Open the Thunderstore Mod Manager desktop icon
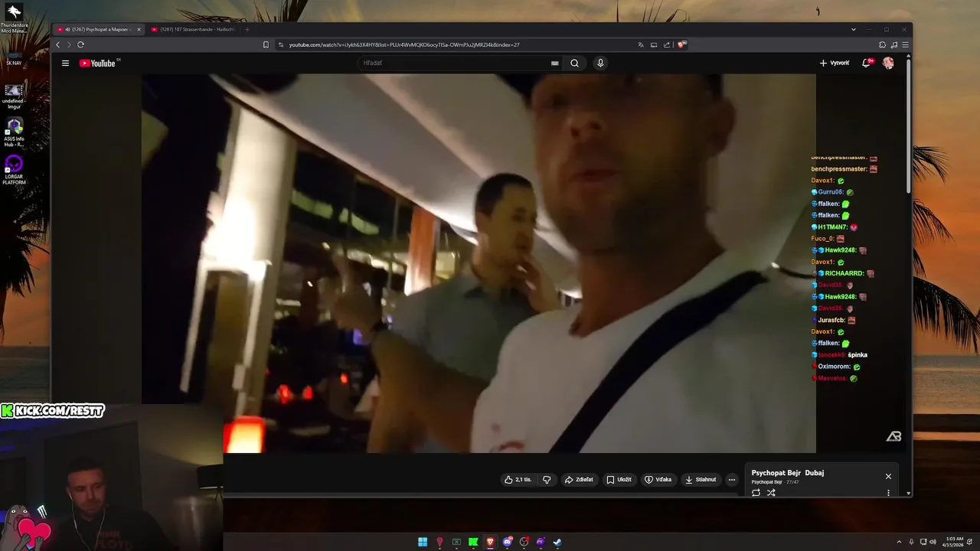This screenshot has width=980, height=551. click(x=14, y=18)
